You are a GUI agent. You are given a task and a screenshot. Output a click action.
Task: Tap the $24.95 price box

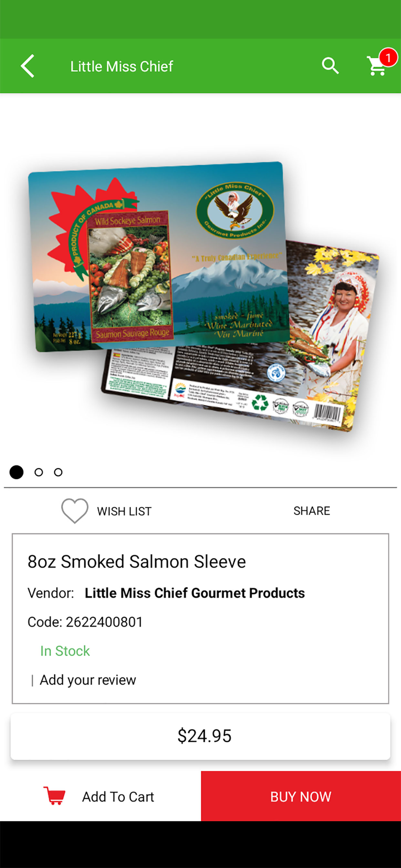tap(200, 736)
